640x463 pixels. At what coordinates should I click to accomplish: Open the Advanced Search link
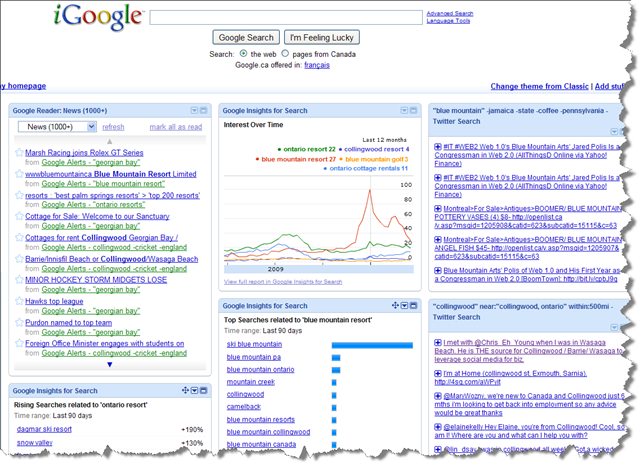[x=449, y=14]
